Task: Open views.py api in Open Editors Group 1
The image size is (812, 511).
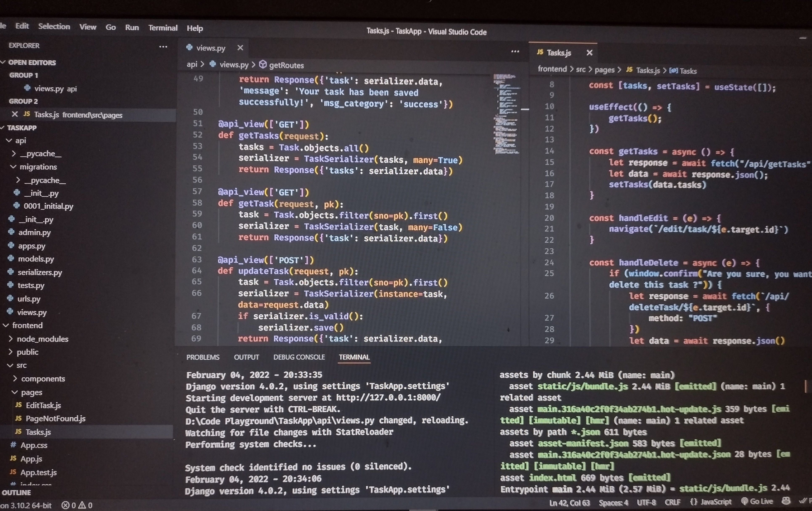Action: [x=55, y=88]
